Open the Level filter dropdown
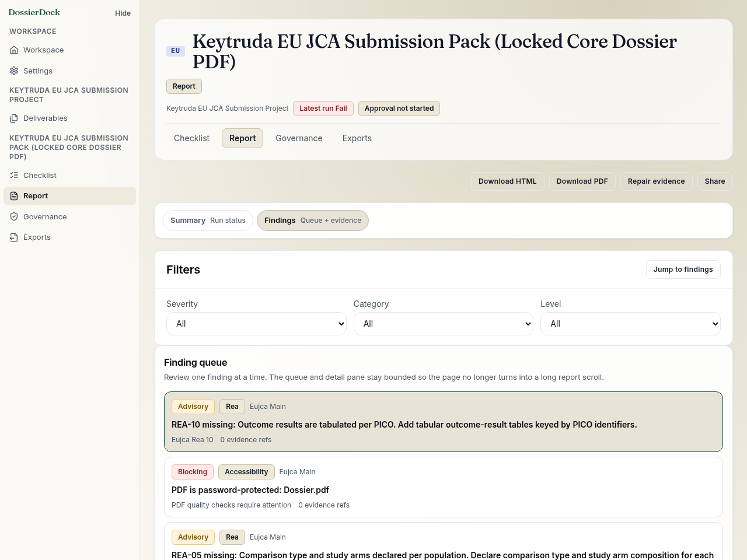Image resolution: width=747 pixels, height=560 pixels. (630, 324)
